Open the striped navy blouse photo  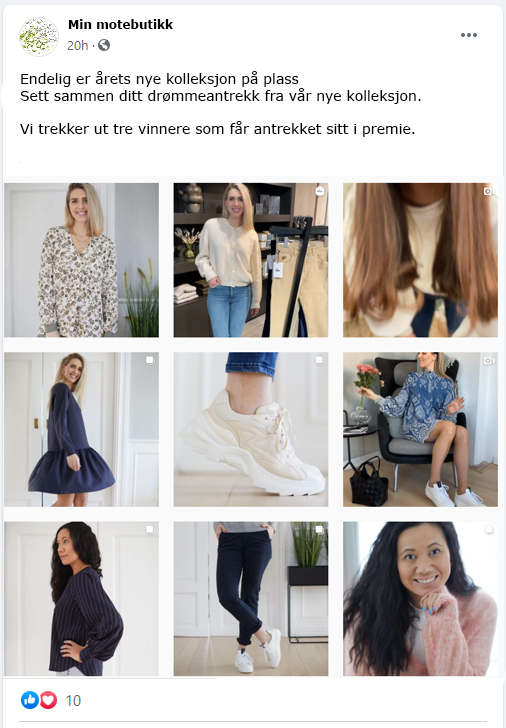point(81,598)
